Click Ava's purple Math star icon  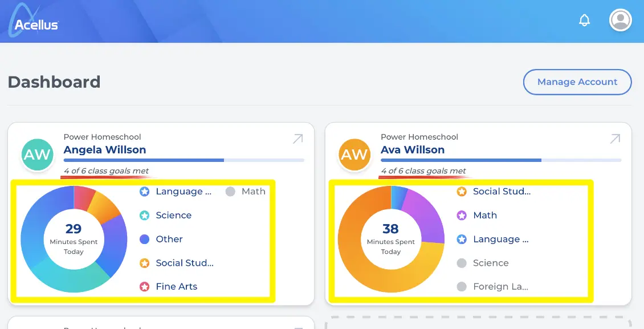click(x=462, y=215)
